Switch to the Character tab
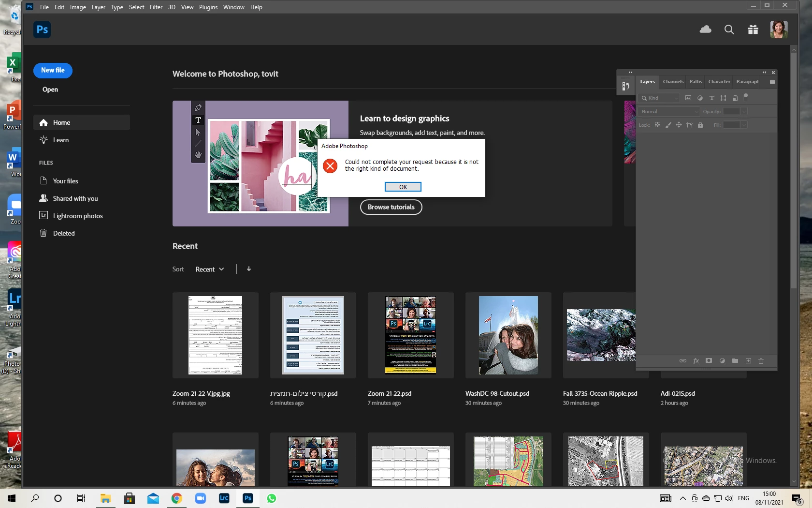This screenshot has width=812, height=508. pyautogui.click(x=719, y=82)
